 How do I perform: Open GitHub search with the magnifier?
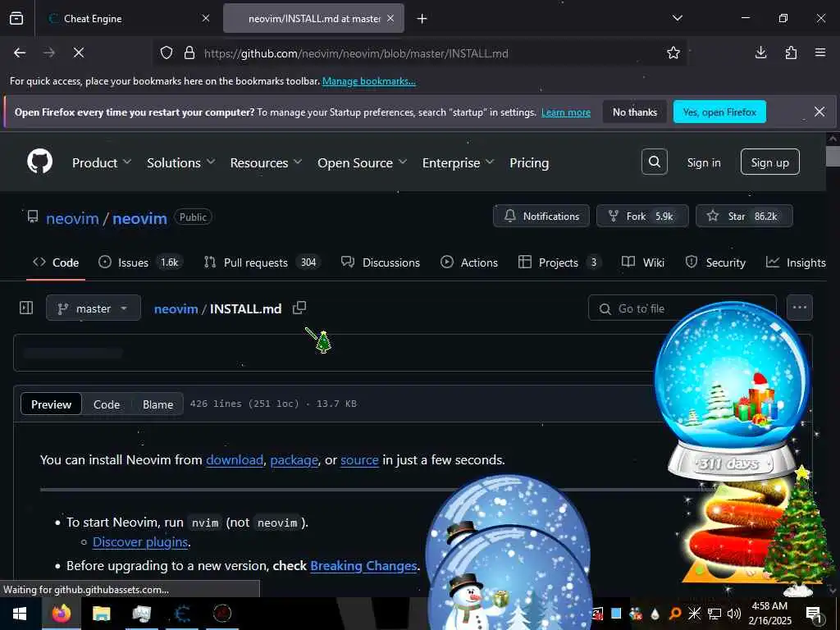(x=654, y=162)
